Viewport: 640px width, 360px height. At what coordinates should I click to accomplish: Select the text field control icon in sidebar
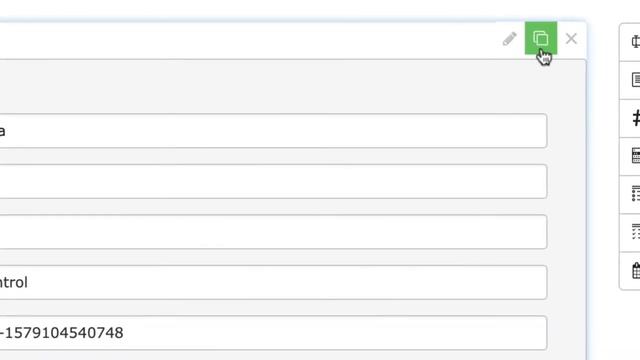[635, 42]
